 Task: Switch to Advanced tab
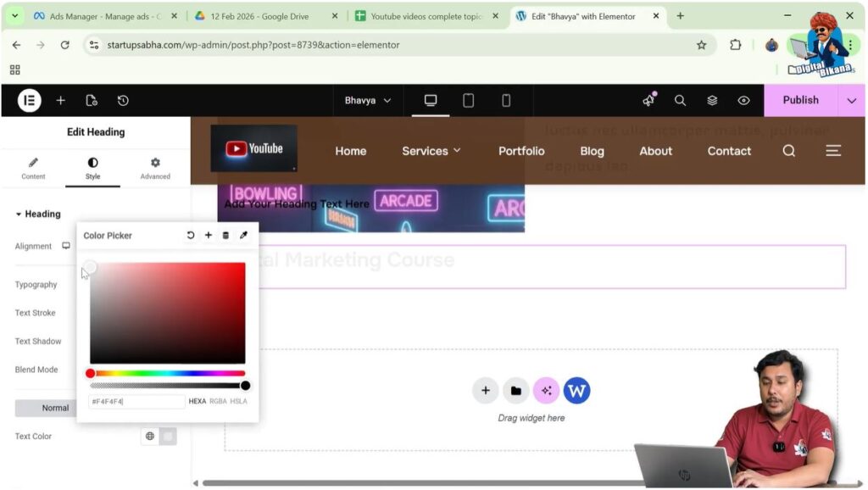coord(155,168)
